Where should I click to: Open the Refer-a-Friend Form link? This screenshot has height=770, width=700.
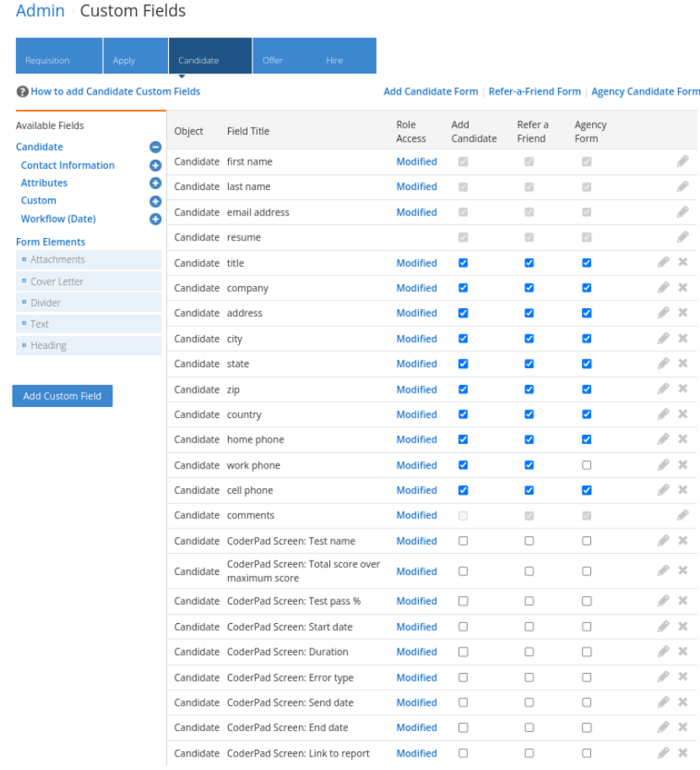click(535, 91)
